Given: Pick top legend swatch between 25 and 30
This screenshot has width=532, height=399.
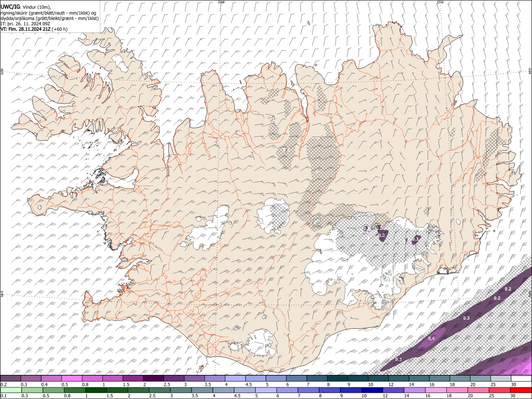Looking at the screenshot, I should click(x=501, y=379).
